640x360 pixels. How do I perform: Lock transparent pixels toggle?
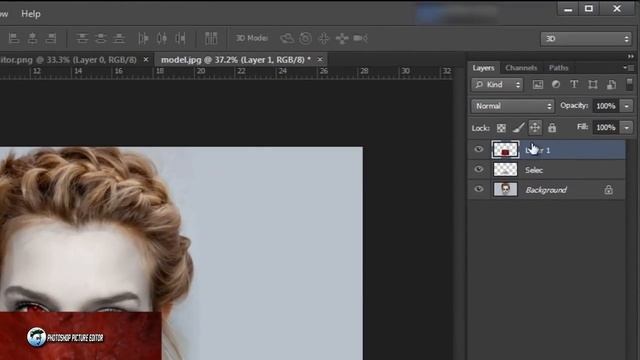(x=501, y=128)
